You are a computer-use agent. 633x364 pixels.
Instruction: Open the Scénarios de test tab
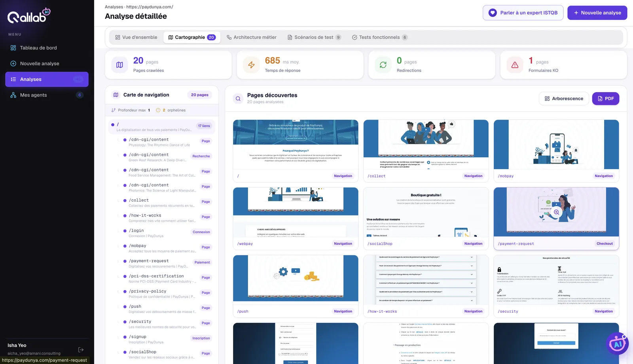tap(314, 38)
